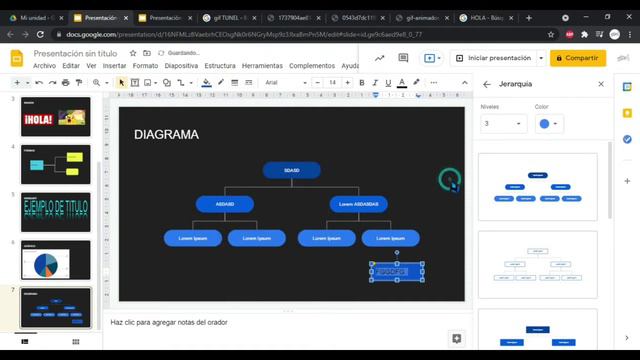This screenshot has height=360, width=640.
Task: Go back from Jerarquía panel
Action: pos(487,84)
